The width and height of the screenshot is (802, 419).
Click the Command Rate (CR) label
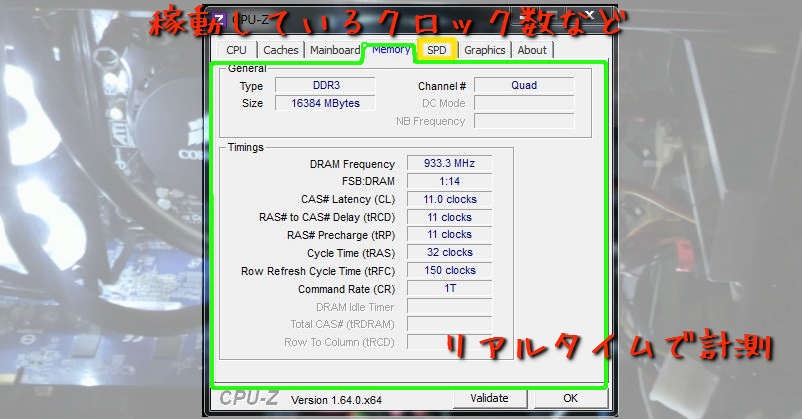(x=346, y=289)
